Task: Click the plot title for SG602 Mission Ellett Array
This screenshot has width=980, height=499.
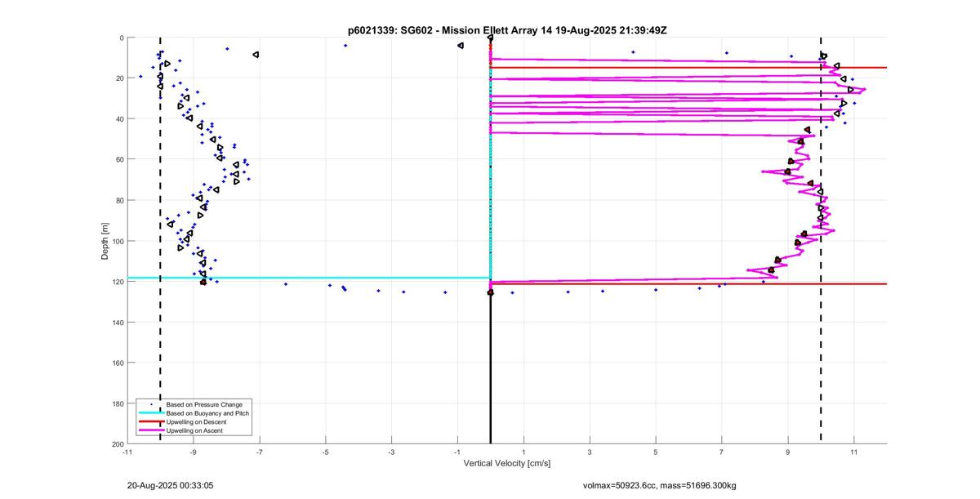Action: click(x=507, y=30)
